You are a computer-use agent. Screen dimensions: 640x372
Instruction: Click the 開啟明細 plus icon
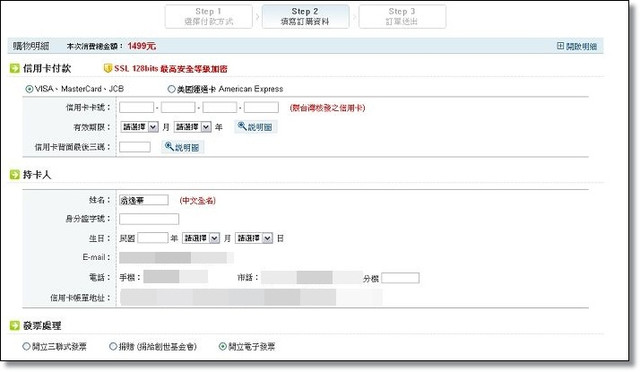tap(560, 46)
